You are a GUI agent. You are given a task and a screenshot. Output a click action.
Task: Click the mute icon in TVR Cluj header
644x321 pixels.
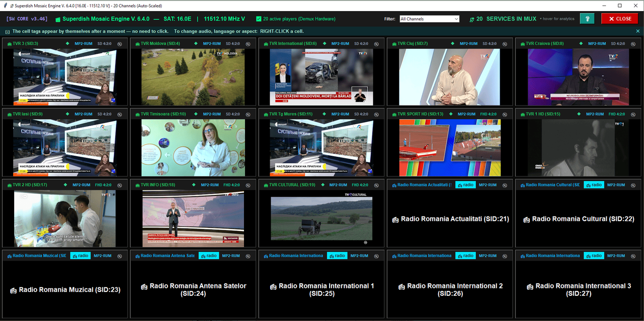coord(505,44)
